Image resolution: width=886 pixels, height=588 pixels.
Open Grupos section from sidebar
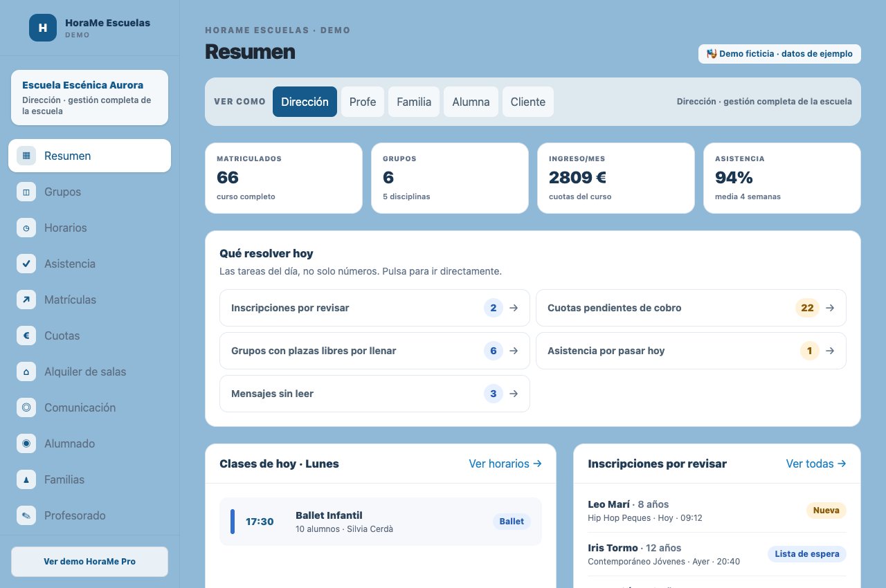[89, 192]
